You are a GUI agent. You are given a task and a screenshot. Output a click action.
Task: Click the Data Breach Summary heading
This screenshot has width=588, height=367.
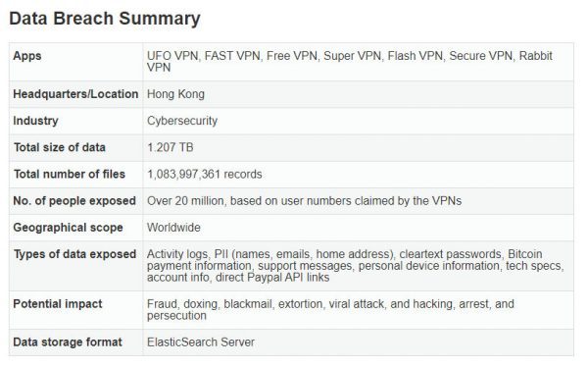tap(105, 19)
